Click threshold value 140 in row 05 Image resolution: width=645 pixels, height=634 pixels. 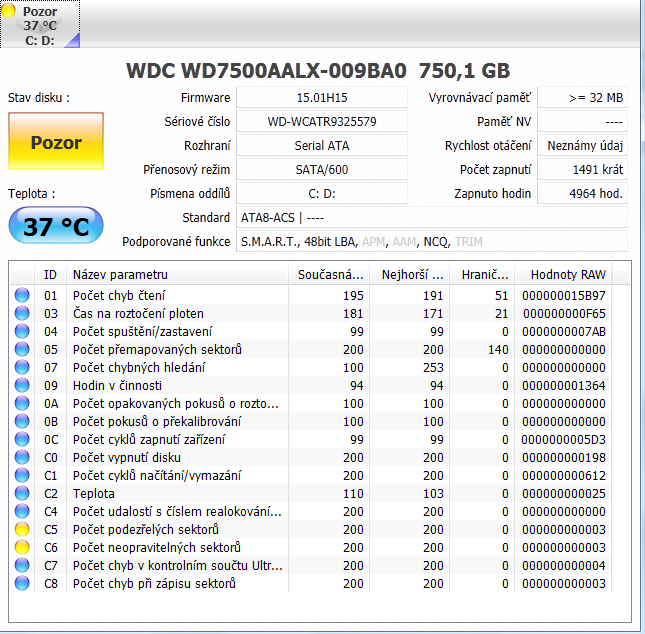[498, 349]
